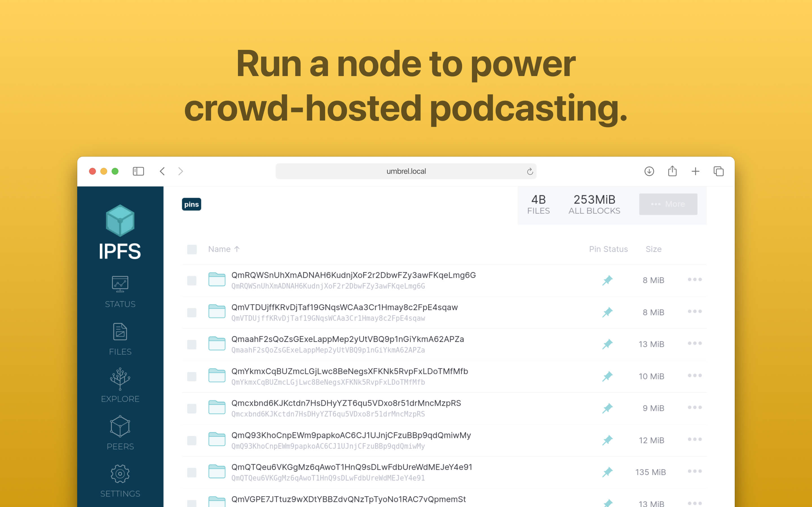Sort files by clicking the Name header
The image size is (812, 507).
[x=224, y=249]
